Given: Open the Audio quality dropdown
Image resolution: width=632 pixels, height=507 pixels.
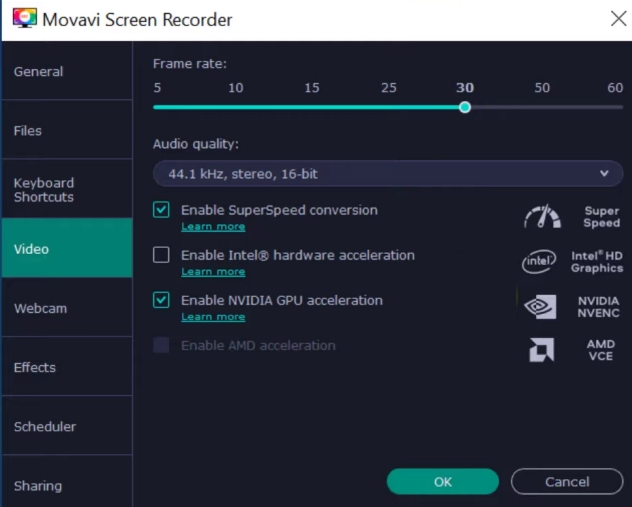Looking at the screenshot, I should pos(388,174).
